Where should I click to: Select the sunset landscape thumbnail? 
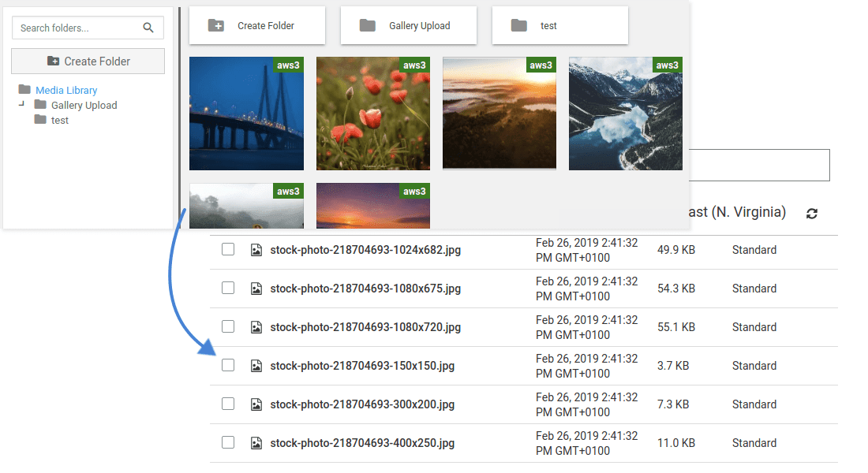499,114
